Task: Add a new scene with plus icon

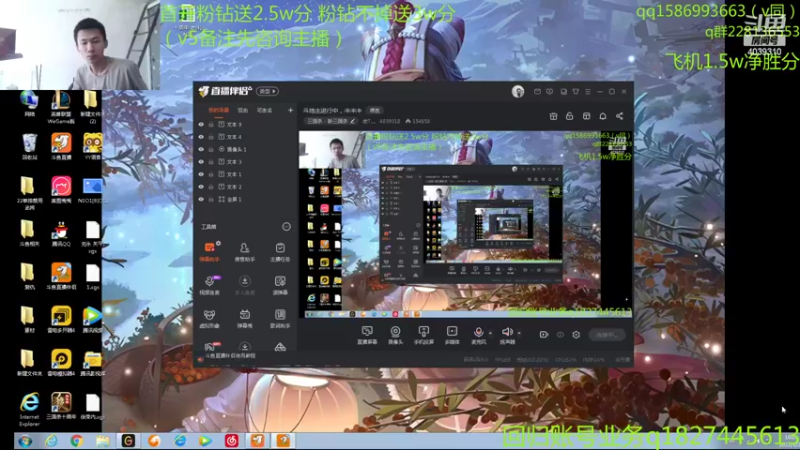Action: point(290,110)
